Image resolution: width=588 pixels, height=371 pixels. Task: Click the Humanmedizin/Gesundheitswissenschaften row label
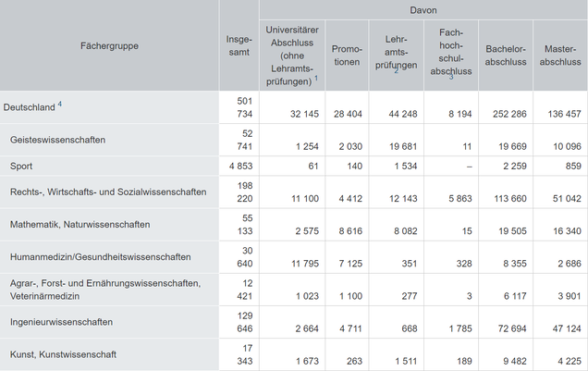coord(101,257)
